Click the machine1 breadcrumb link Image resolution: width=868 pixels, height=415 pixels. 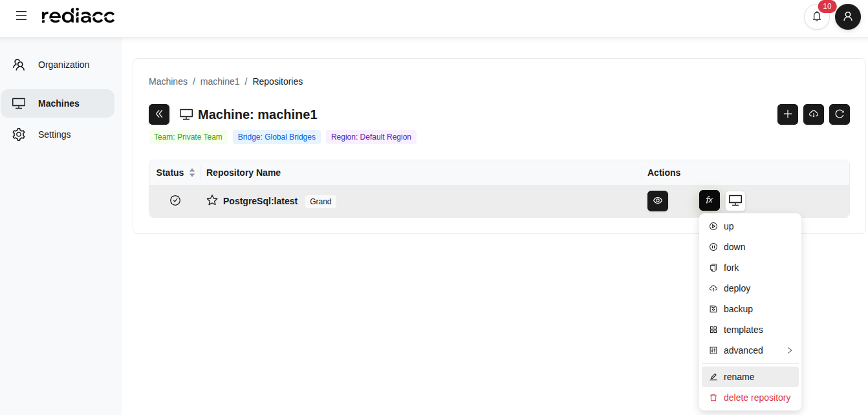pyautogui.click(x=220, y=81)
